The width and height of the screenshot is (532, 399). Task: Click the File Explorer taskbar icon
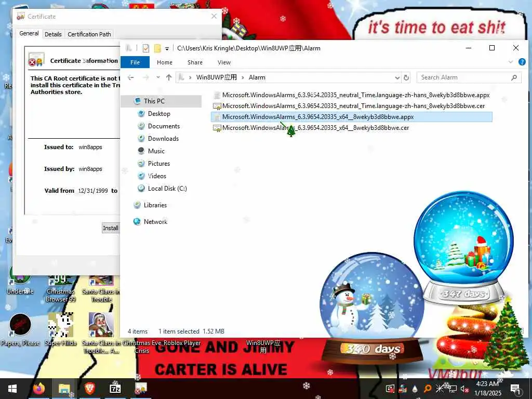click(x=64, y=389)
